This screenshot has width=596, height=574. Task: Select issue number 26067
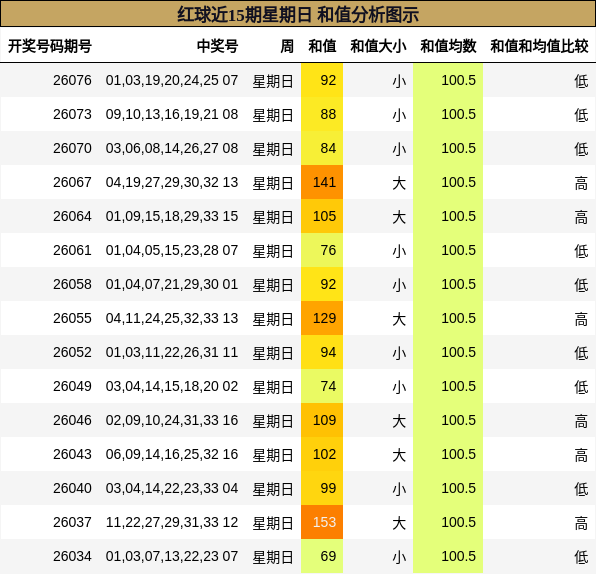click(72, 182)
